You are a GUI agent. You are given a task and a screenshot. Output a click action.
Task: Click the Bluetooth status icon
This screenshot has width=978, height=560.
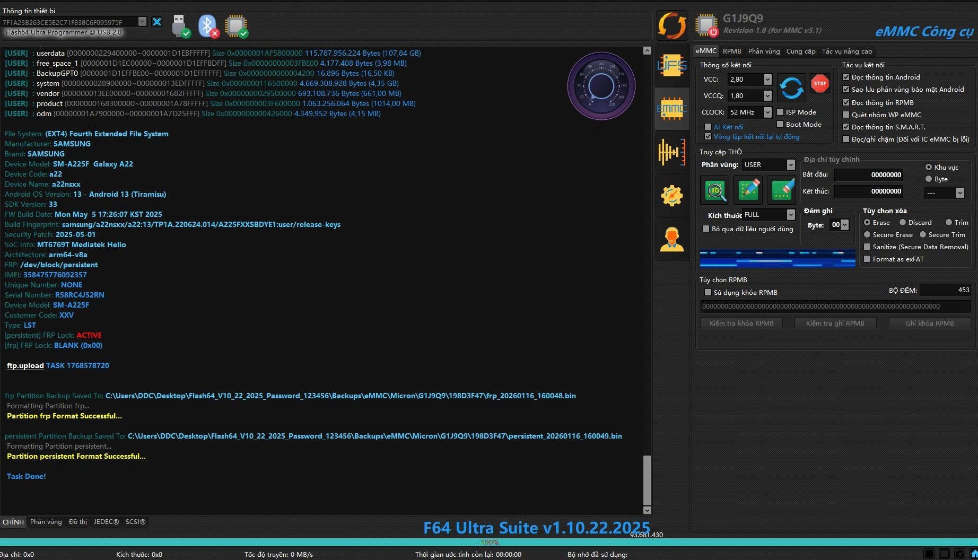(x=208, y=25)
